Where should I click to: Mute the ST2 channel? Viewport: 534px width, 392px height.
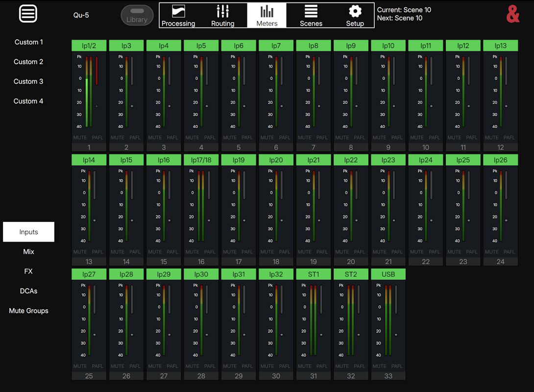342,366
